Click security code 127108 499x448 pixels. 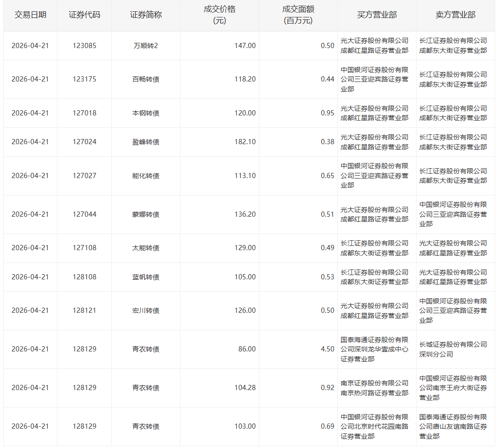84,248
